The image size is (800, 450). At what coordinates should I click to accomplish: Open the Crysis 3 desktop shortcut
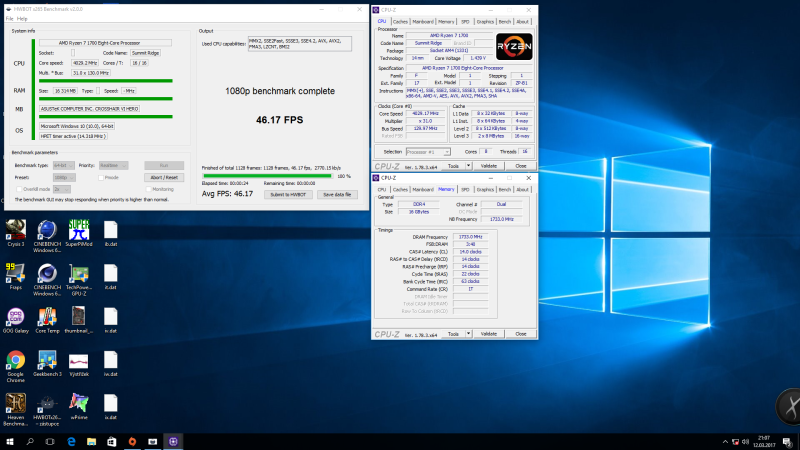click(15, 233)
